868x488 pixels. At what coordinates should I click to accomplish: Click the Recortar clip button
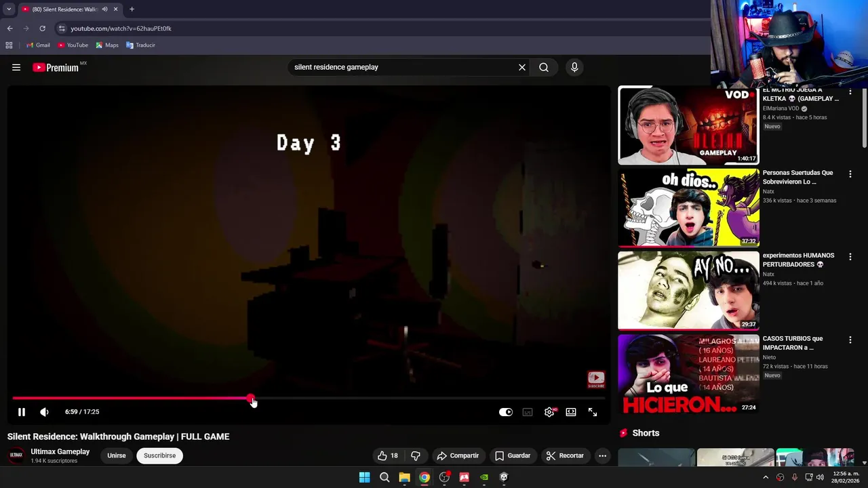tap(565, 455)
